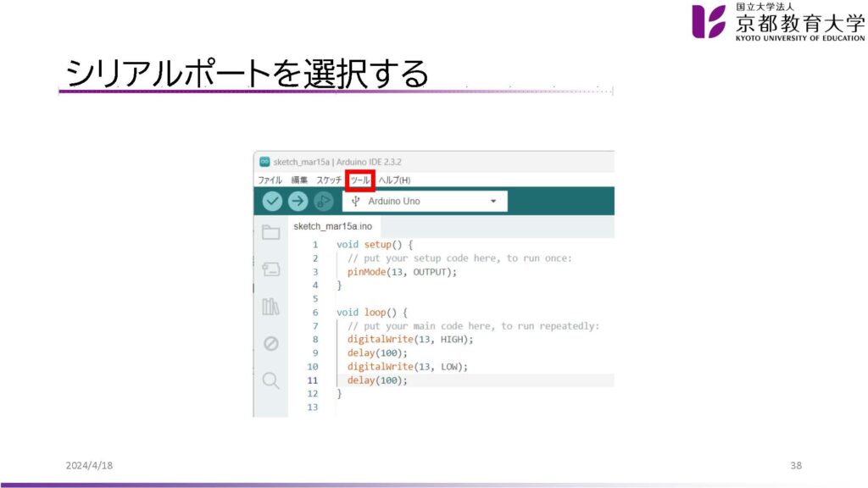Select the sketch_mar15a.ino editor tab

coord(332,227)
